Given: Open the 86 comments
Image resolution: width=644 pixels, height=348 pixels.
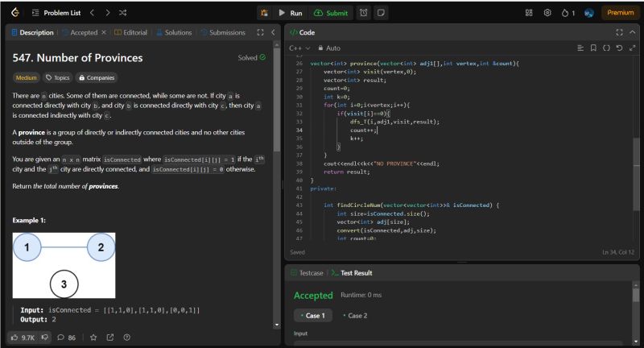Looking at the screenshot, I should point(66,338).
